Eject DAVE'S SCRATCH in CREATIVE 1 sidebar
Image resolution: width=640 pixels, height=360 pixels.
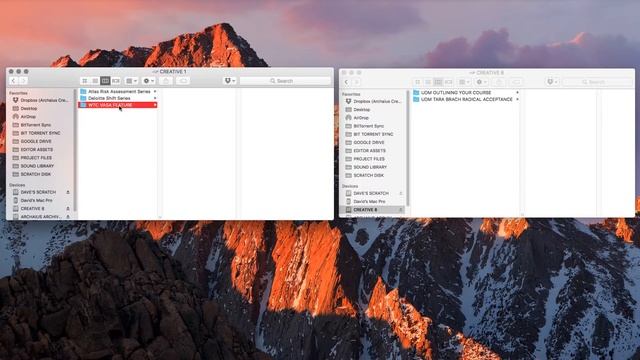[x=68, y=192]
